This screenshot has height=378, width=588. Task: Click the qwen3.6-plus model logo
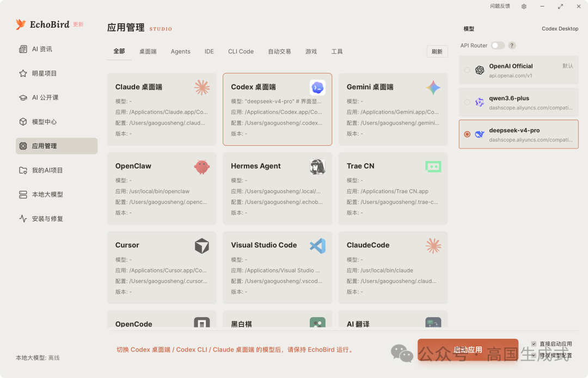[480, 102]
